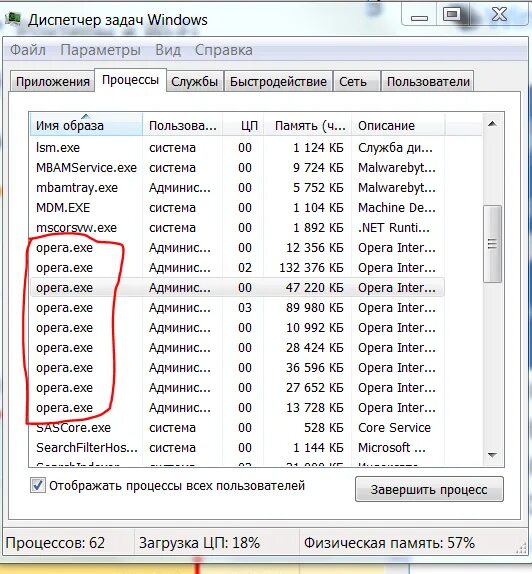Select the mbamtray.exe process
532x574 pixels.
coord(237,187)
